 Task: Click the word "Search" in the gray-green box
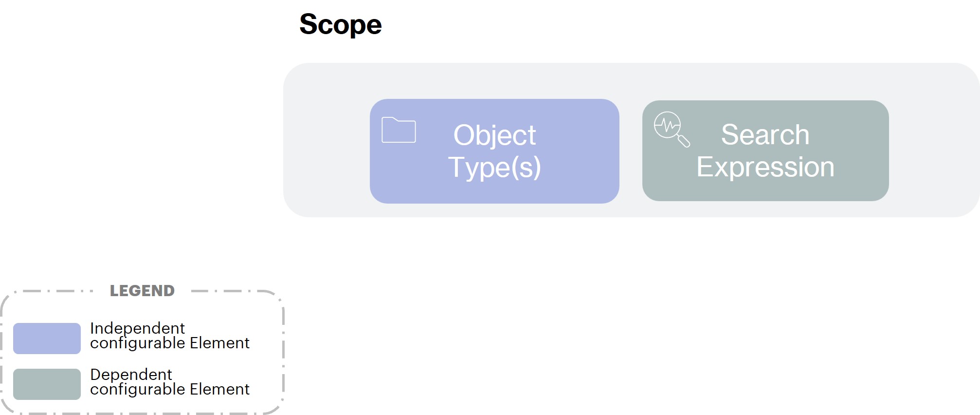pyautogui.click(x=765, y=134)
